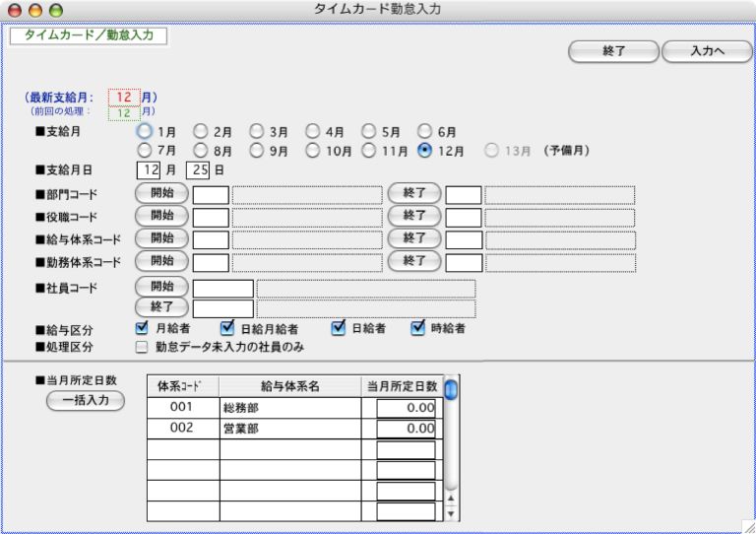Open 開始 lookup for 給与体系コード
This screenshot has height=534, width=756.
click(x=161, y=238)
